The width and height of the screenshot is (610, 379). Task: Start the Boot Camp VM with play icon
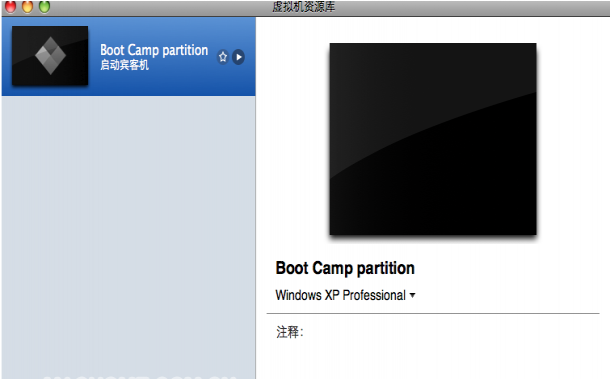click(238, 57)
